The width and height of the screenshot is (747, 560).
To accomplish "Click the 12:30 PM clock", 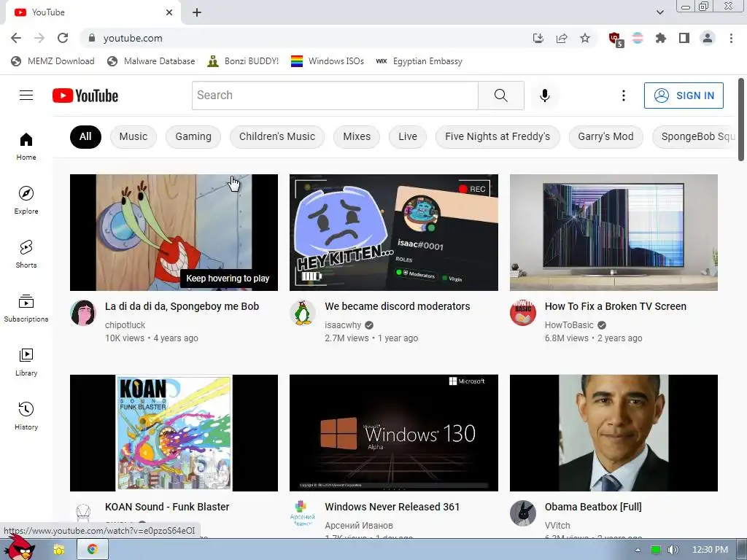I will pyautogui.click(x=710, y=550).
